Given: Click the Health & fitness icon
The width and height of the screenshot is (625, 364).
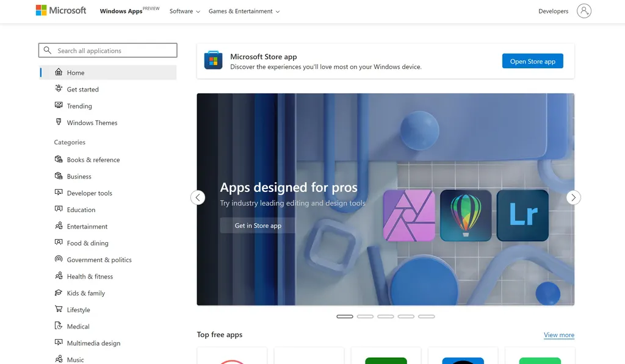Looking at the screenshot, I should coord(59,276).
